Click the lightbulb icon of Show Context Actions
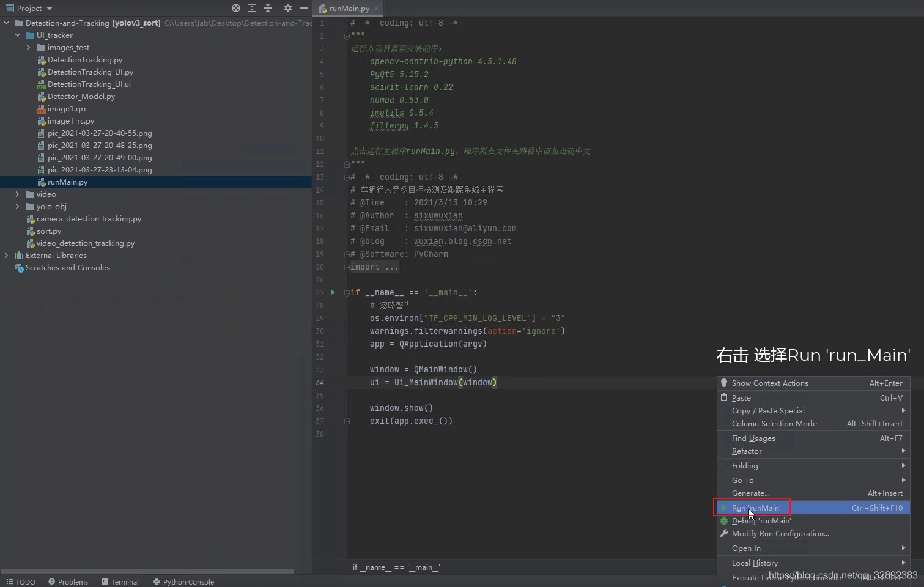924x587 pixels. click(x=724, y=383)
